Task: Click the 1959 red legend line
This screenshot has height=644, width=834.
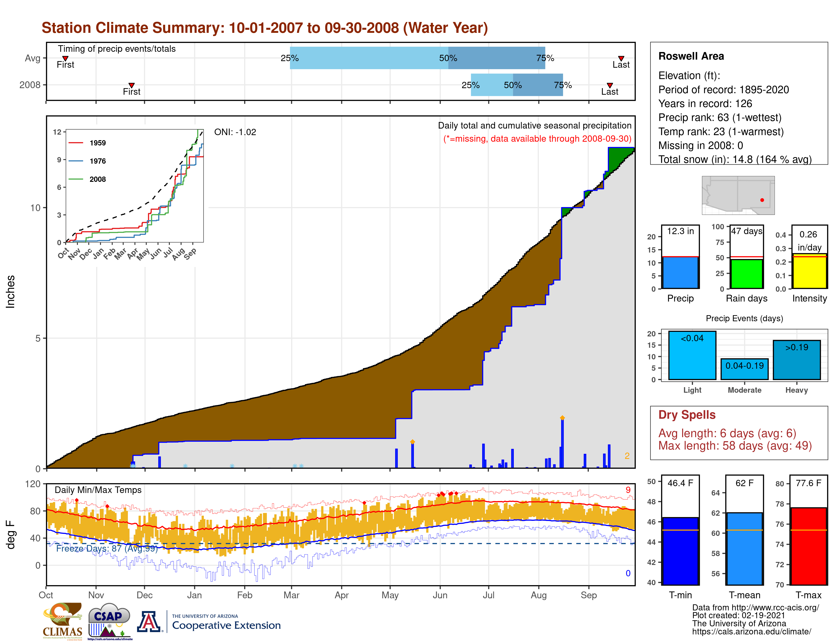Action: (76, 143)
